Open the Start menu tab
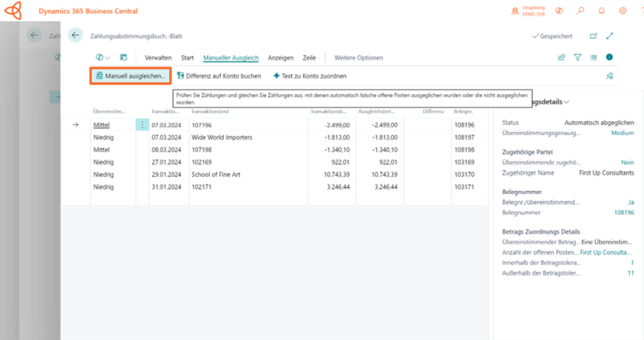 tap(187, 58)
